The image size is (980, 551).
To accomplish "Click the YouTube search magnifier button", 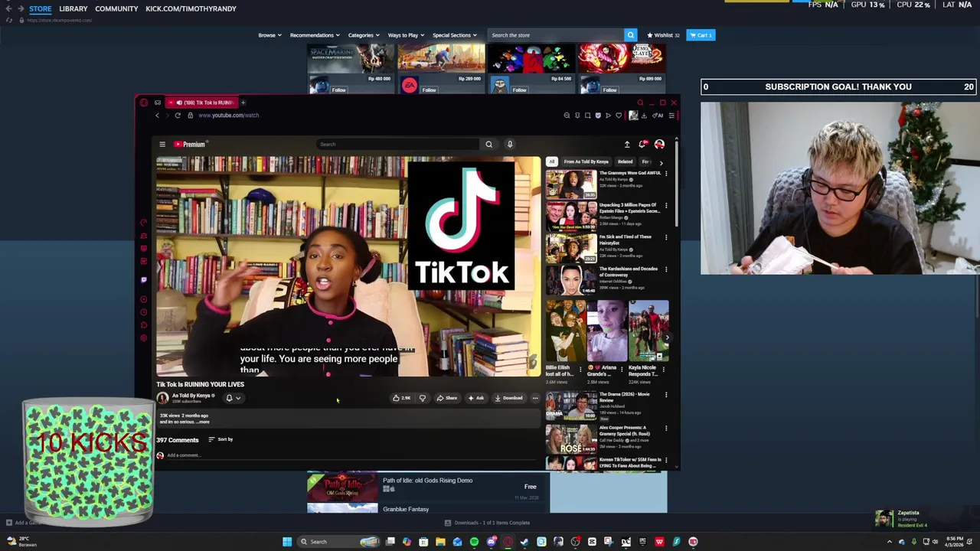I will tap(488, 144).
